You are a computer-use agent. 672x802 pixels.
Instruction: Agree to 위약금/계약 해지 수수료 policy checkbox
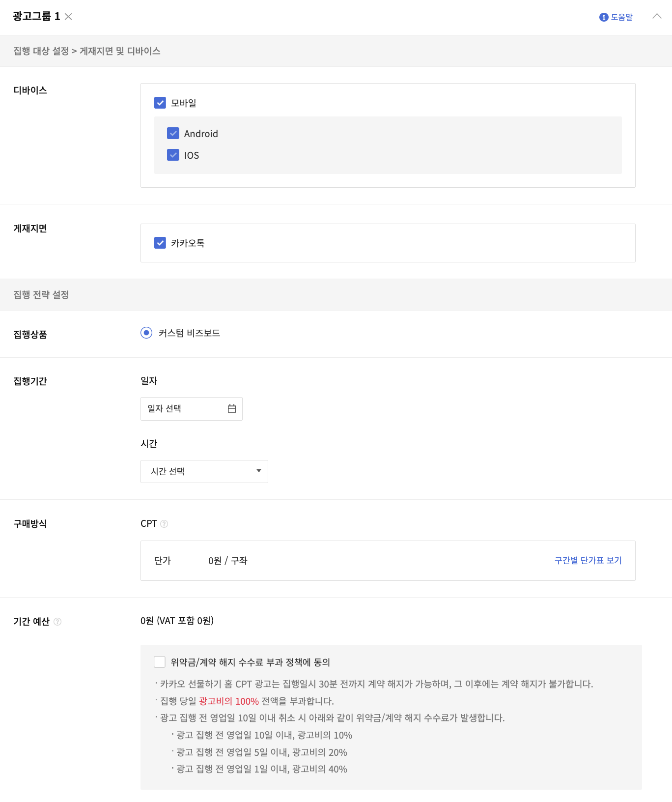click(160, 662)
